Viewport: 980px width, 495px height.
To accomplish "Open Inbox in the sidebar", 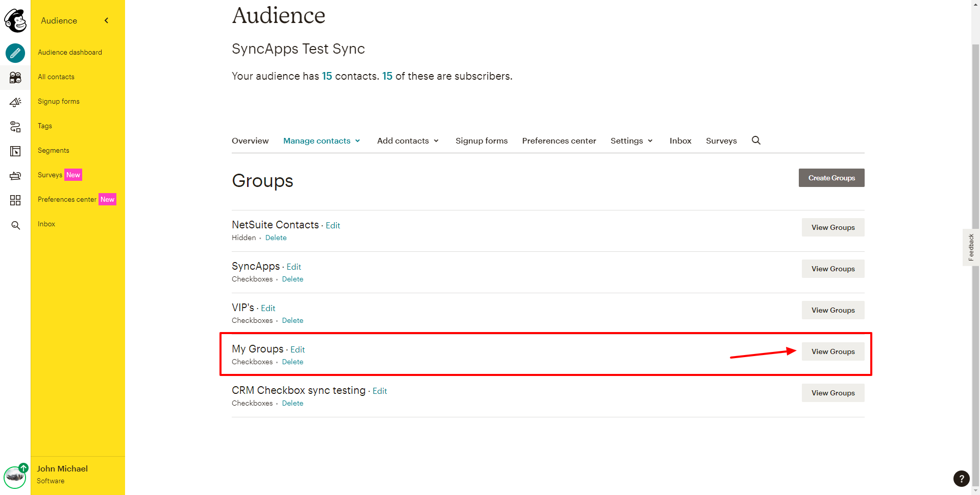I will pos(46,224).
